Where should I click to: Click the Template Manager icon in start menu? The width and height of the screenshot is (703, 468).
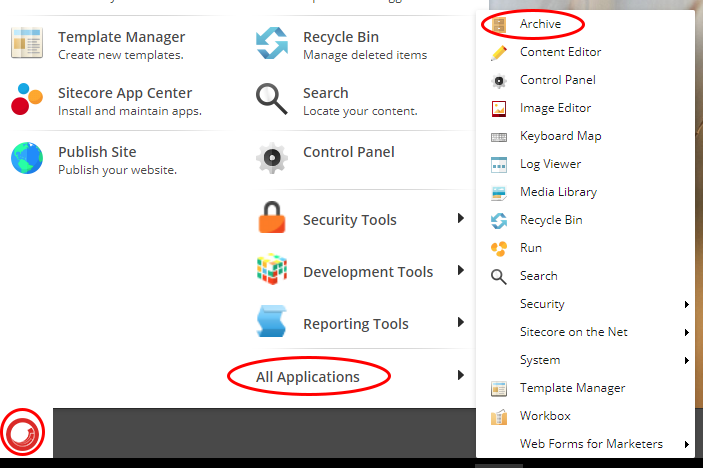click(27, 43)
